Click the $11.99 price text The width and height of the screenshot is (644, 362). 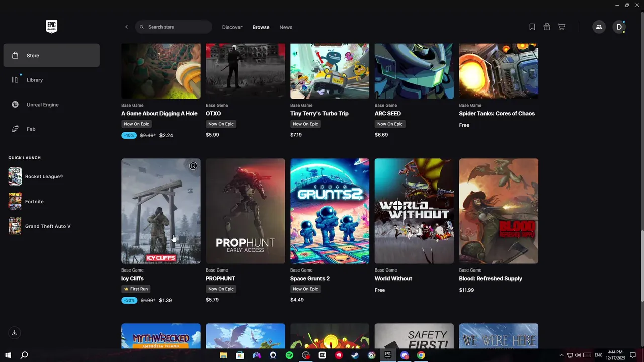(x=467, y=290)
